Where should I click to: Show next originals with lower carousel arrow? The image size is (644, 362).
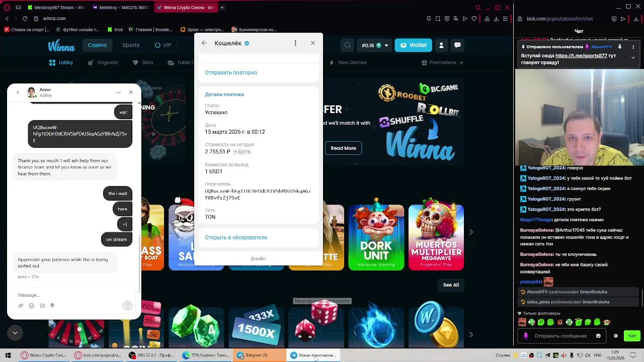[471, 334]
